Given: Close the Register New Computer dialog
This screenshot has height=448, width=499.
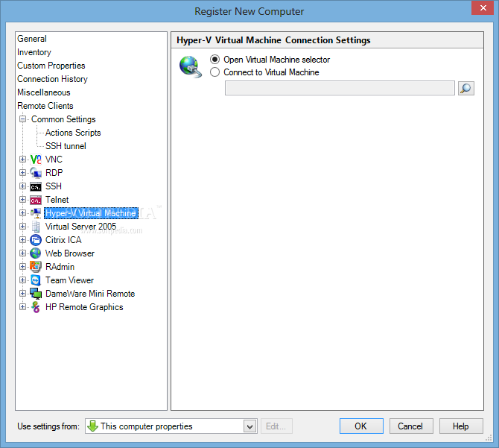Looking at the screenshot, I should coord(483,7).
